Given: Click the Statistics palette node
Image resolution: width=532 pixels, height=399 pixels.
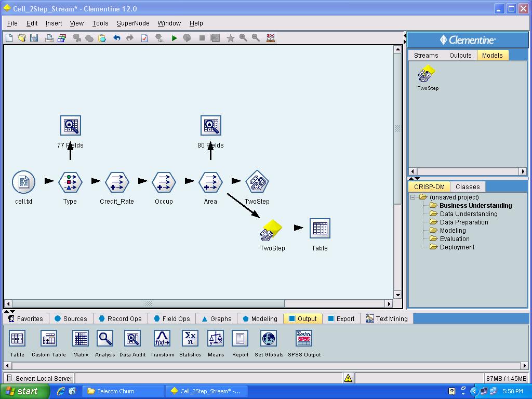Looking at the screenshot, I should pyautogui.click(x=190, y=339).
